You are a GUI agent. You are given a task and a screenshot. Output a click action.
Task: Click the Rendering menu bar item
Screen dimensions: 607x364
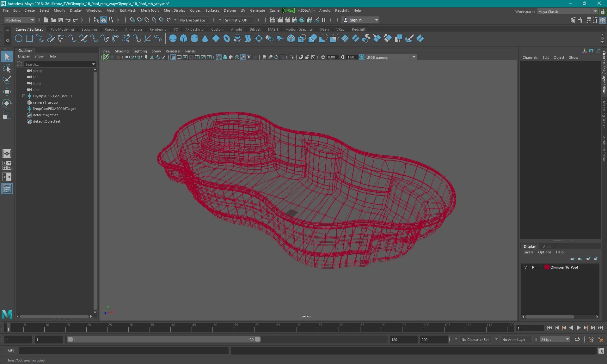(158, 29)
